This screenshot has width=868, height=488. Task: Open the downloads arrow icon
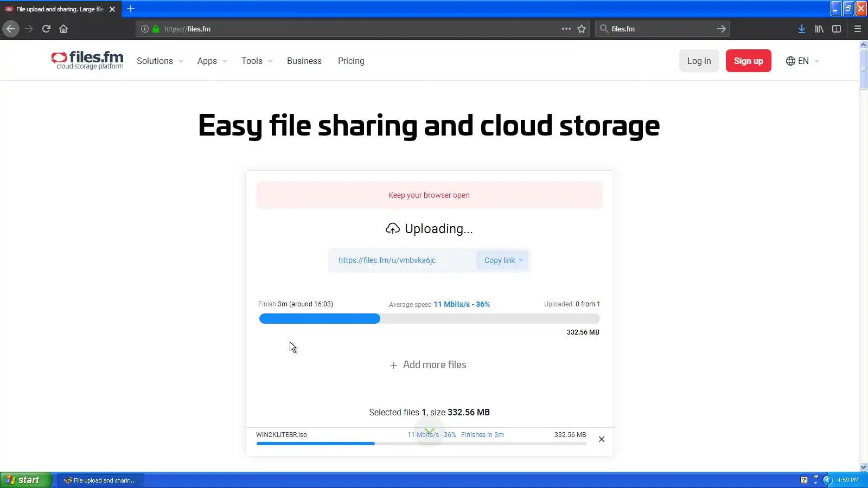click(x=802, y=29)
